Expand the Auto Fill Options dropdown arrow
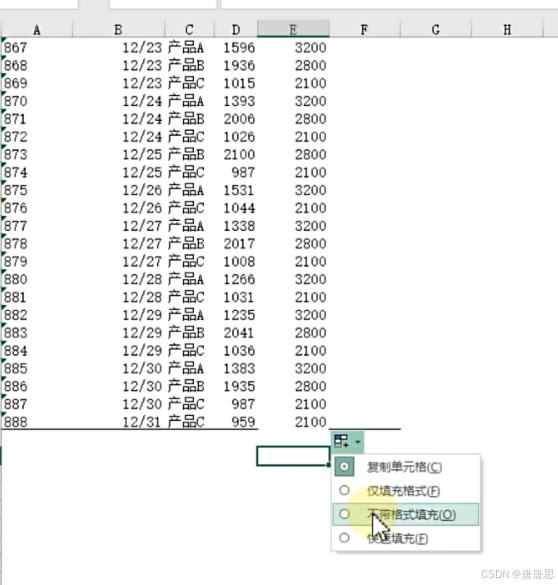This screenshot has width=558, height=585. pos(358,442)
